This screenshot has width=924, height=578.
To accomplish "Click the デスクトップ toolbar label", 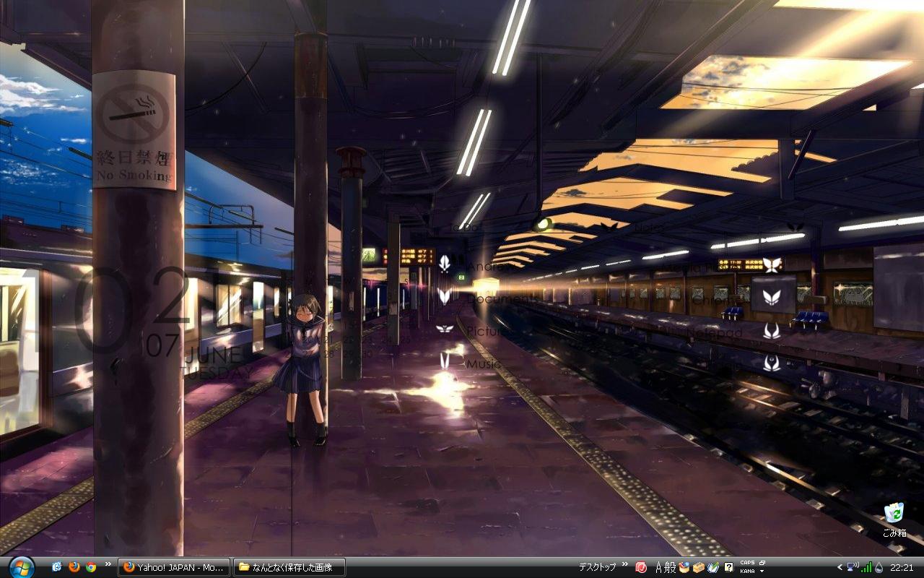I will [597, 567].
